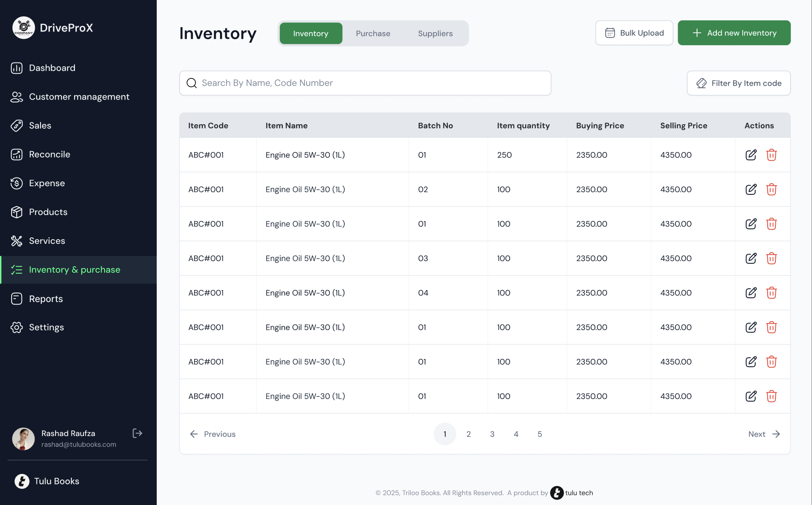The width and height of the screenshot is (812, 505).
Task: Click Add new Inventory button
Action: pyautogui.click(x=734, y=32)
